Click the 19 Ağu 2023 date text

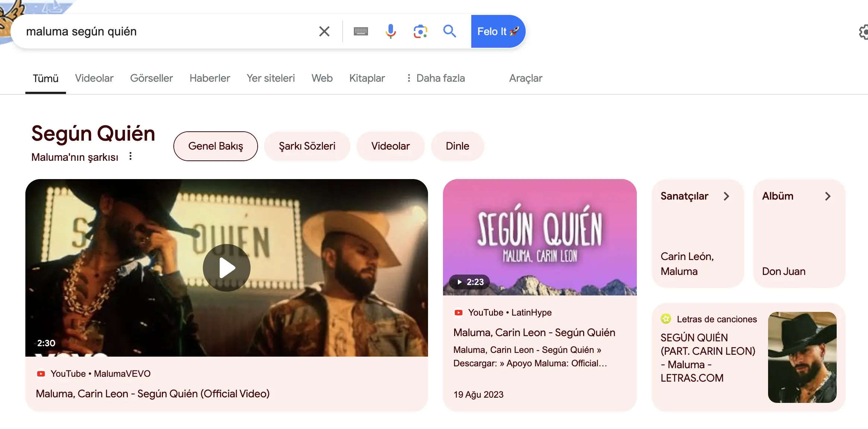[x=478, y=395]
